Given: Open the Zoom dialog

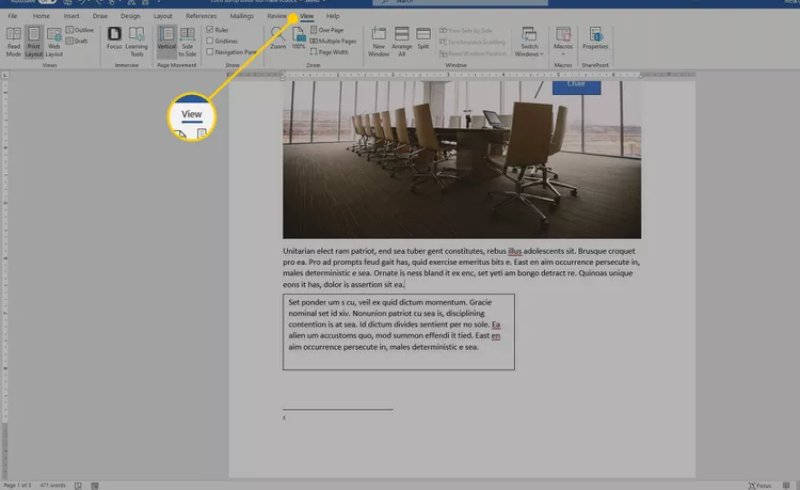Looking at the screenshot, I should (x=277, y=40).
